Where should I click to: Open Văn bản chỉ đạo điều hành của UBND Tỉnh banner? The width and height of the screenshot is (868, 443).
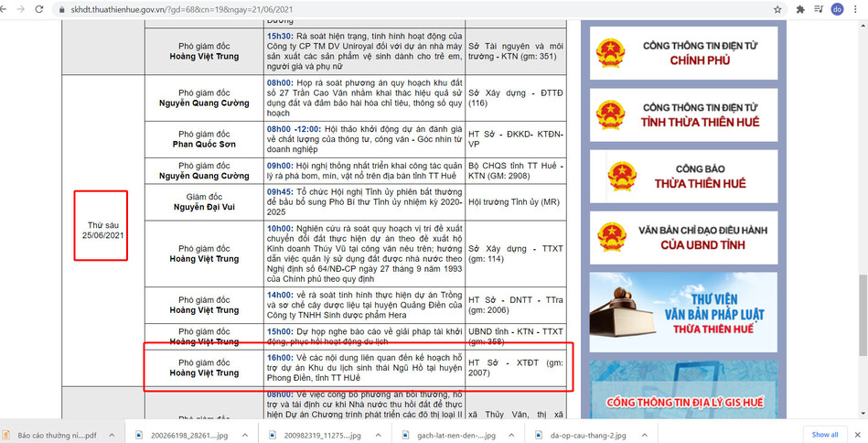coord(683,238)
